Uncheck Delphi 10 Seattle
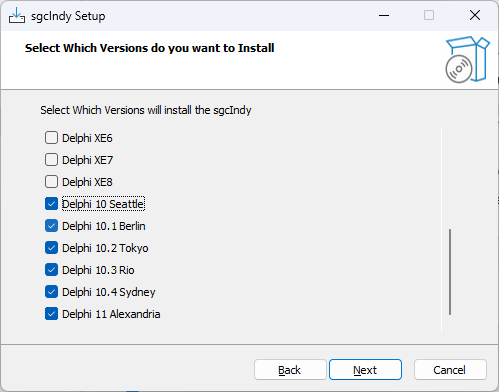 point(51,204)
